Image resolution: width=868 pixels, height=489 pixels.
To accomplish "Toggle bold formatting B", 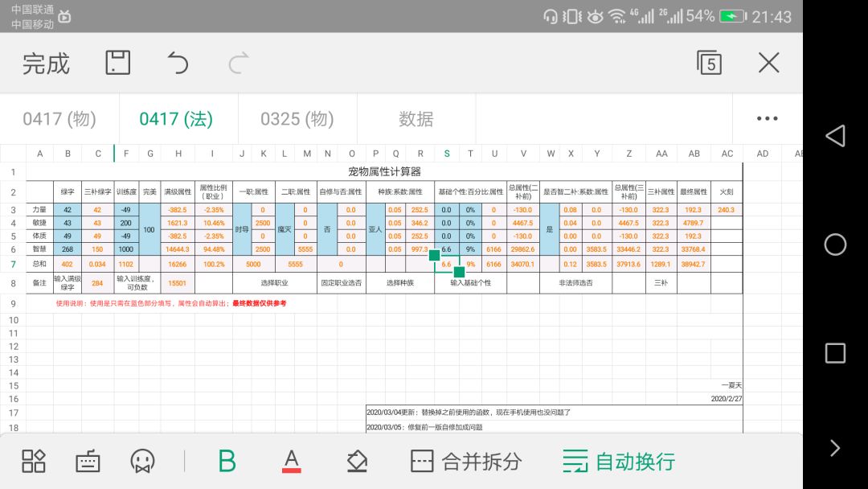I will point(227,461).
